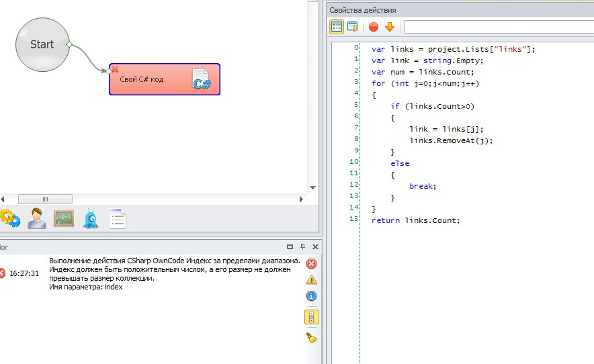Click code line "var num = links.Count;"
Image resolution: width=594 pixels, height=364 pixels.
[423, 72]
